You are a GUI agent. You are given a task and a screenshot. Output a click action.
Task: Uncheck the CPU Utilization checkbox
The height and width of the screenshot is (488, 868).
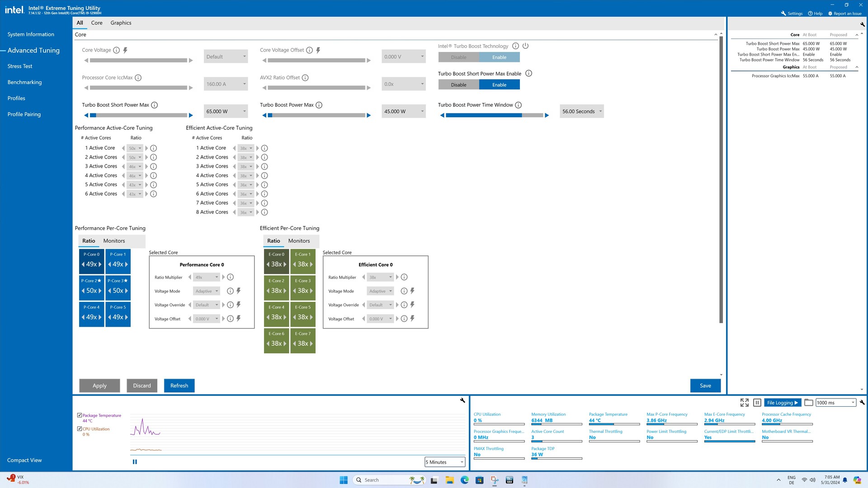coord(80,429)
